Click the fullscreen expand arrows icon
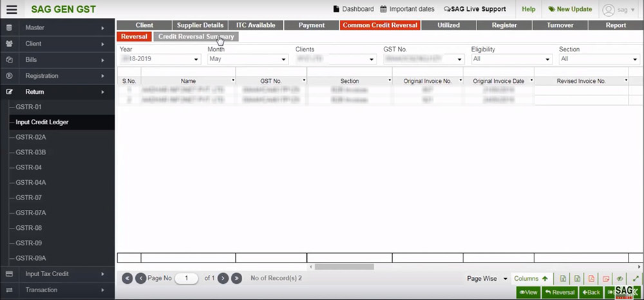This screenshot has height=300, width=644. [635, 279]
